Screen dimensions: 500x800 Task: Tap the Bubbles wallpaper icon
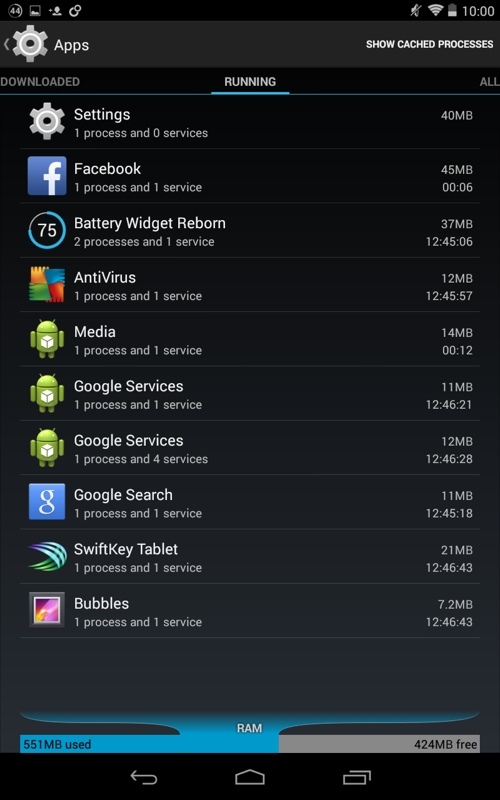[47, 610]
